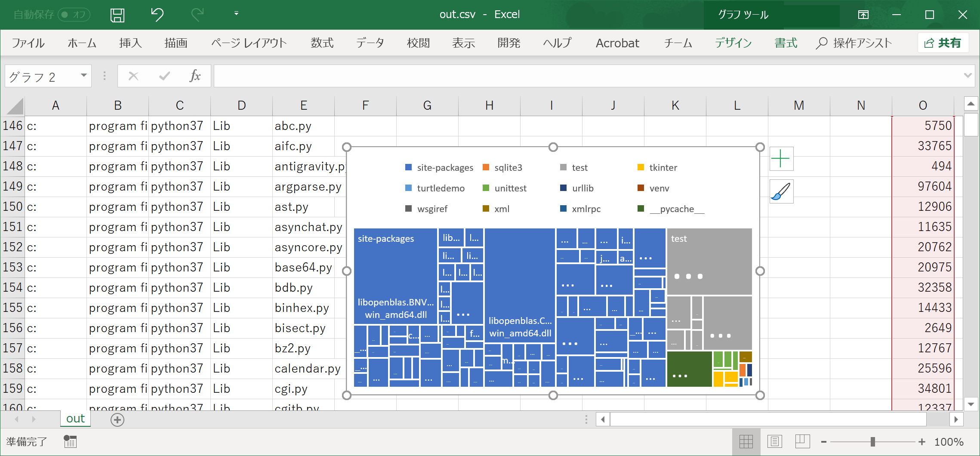The image size is (980, 456).
Task: Open ribbon display options icon
Action: tap(863, 15)
